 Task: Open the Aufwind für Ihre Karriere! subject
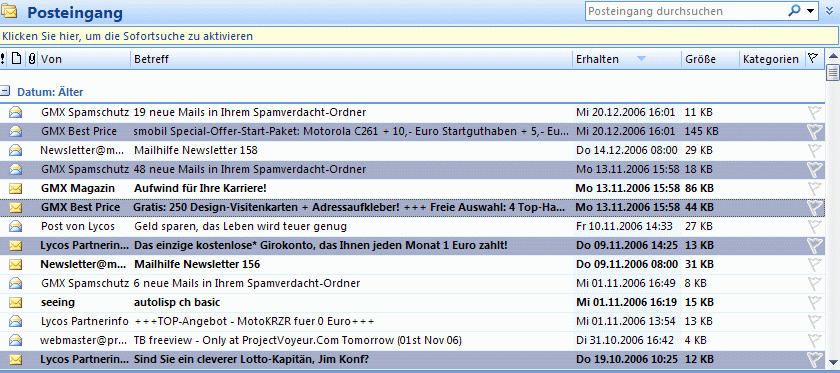click(200, 188)
